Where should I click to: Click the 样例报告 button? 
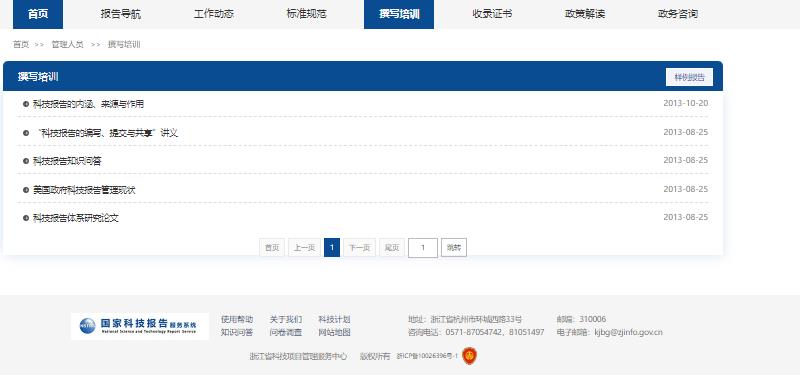pyautogui.click(x=689, y=77)
